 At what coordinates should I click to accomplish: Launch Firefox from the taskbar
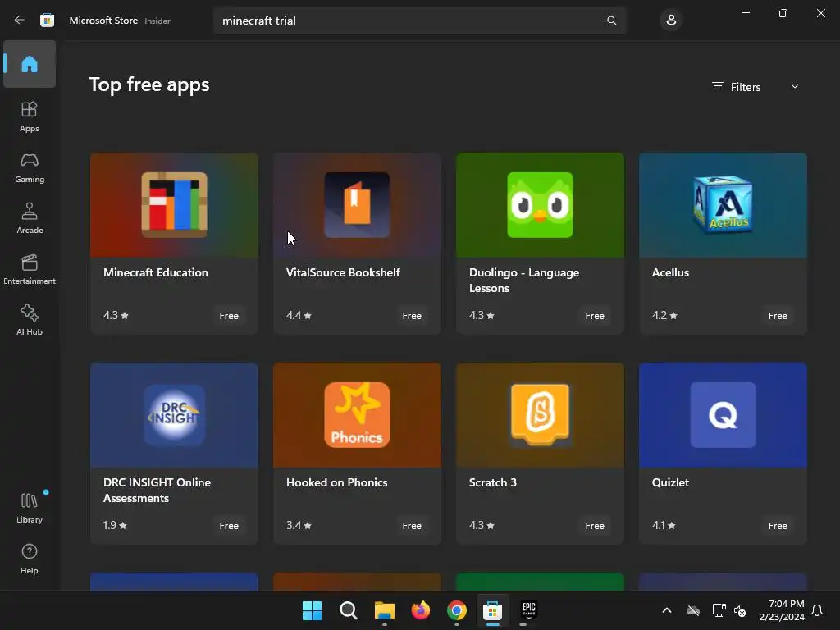421,610
